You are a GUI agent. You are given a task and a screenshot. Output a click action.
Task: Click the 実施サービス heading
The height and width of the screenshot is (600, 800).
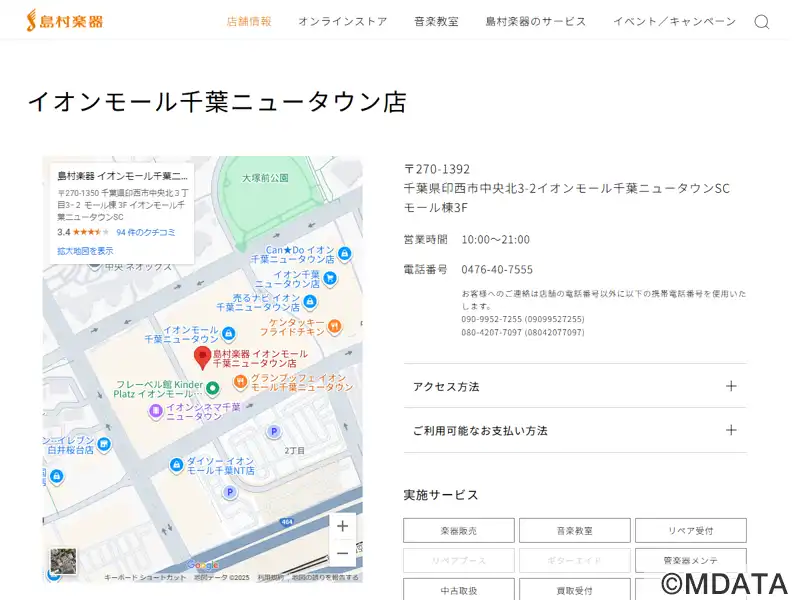(441, 495)
